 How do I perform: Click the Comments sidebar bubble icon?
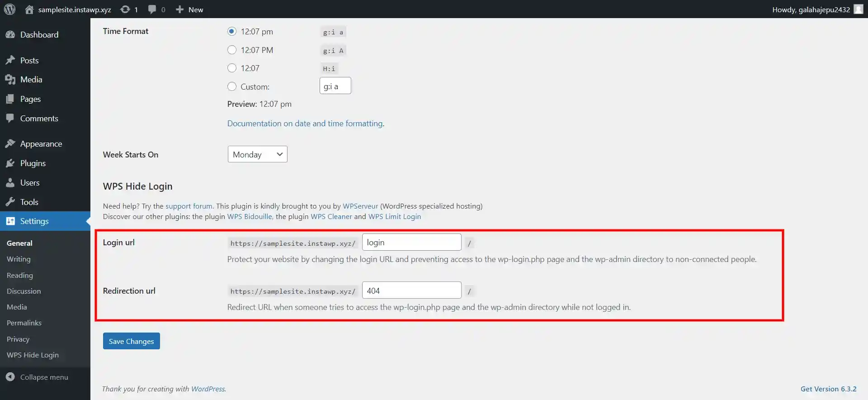click(10, 118)
